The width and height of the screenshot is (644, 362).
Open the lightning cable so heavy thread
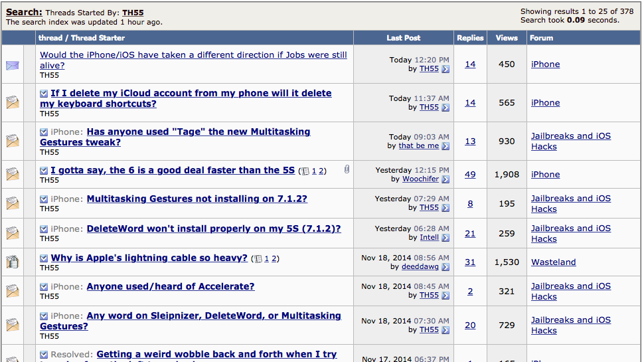149,258
